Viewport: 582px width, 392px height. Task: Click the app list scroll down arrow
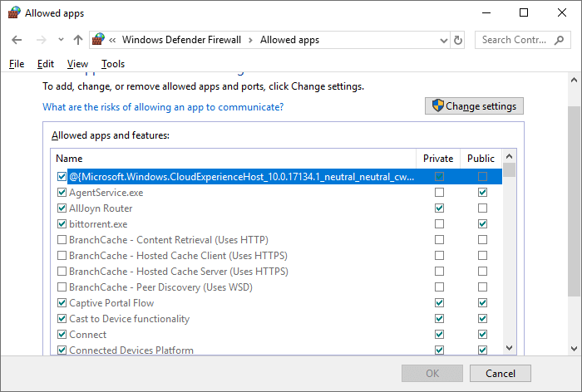(509, 349)
